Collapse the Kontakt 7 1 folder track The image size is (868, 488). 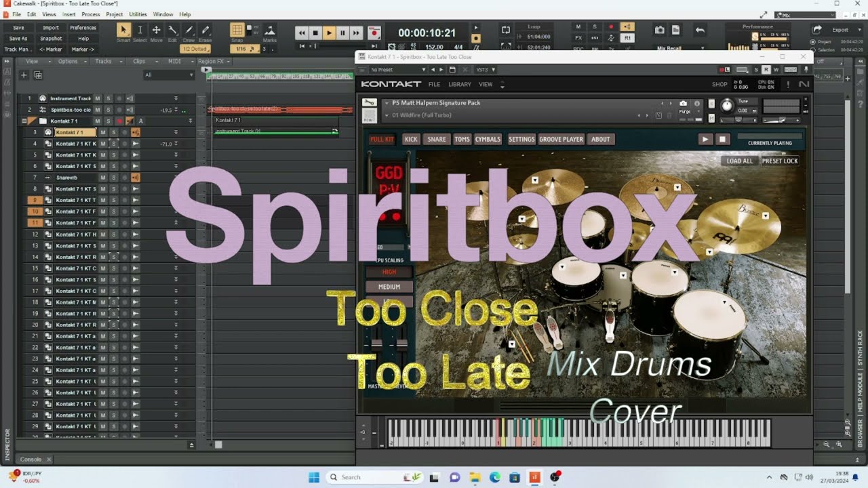coord(24,121)
